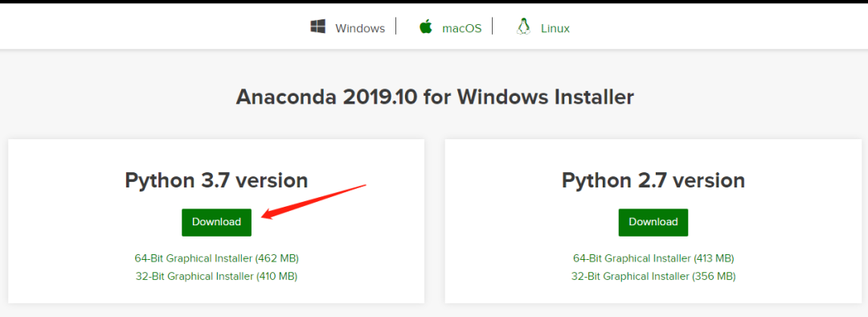Open 64-Bit Graphical Installer (462 MB) link
The width and height of the screenshot is (868, 317).
[x=216, y=258]
